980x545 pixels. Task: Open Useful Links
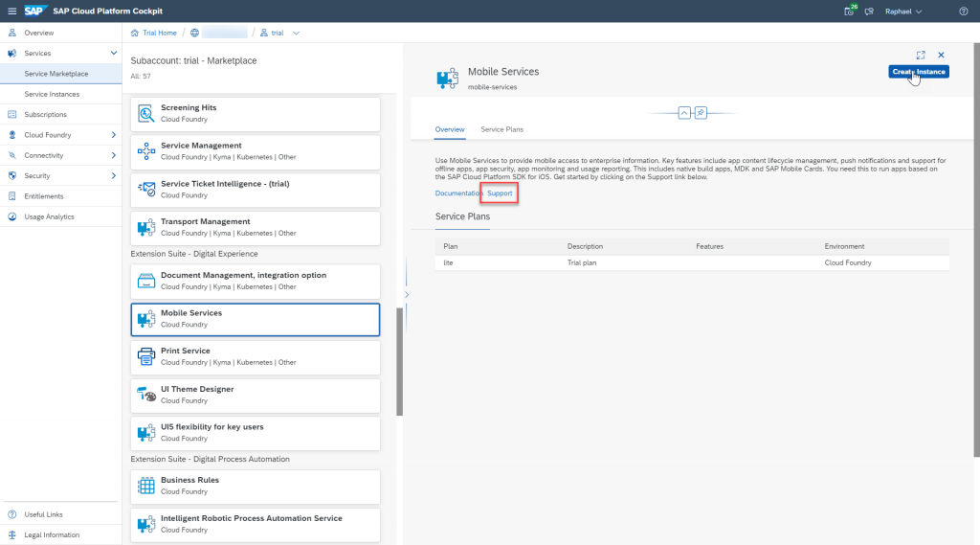pyautogui.click(x=43, y=514)
